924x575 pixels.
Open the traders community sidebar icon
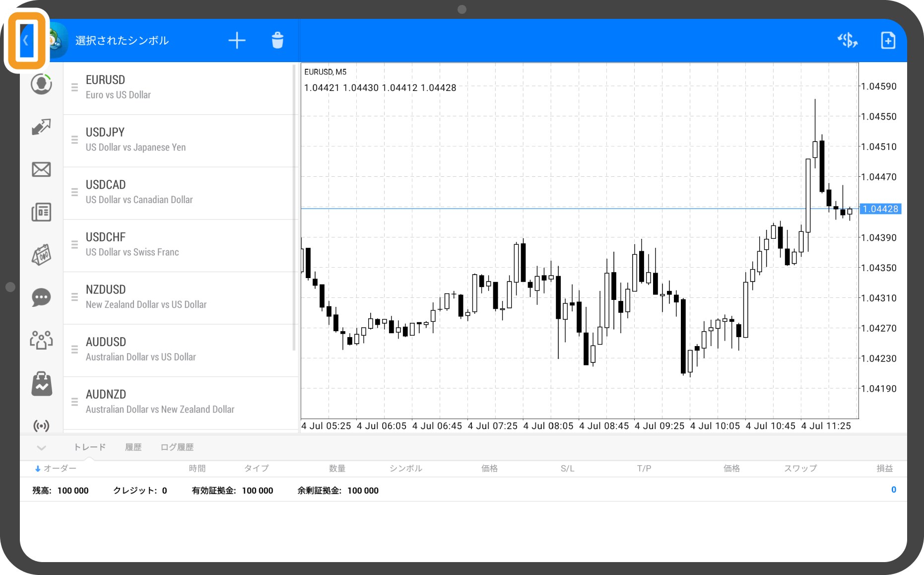pyautogui.click(x=41, y=341)
